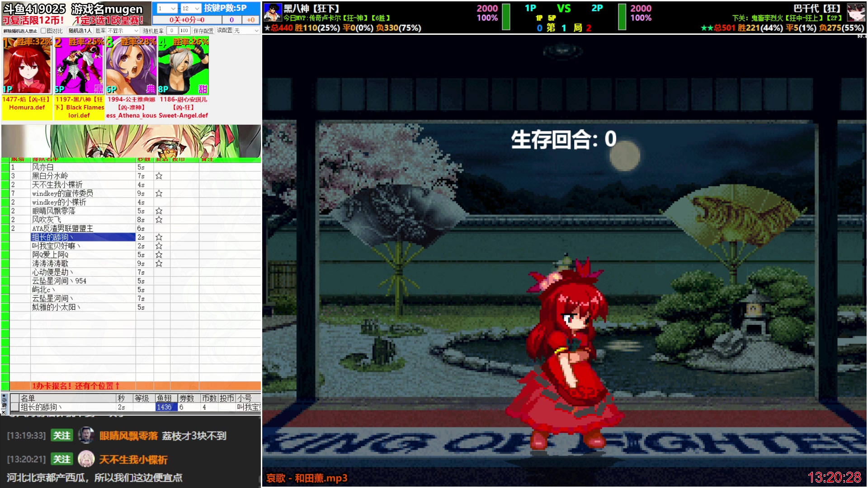Select character card 1 Homura portrait
The width and height of the screenshot is (868, 488).
point(27,66)
